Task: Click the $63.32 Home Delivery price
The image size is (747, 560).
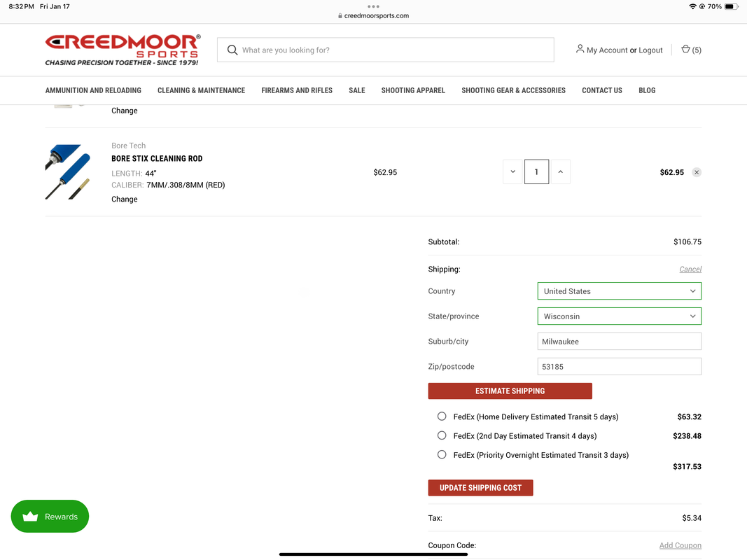Action: pyautogui.click(x=690, y=416)
